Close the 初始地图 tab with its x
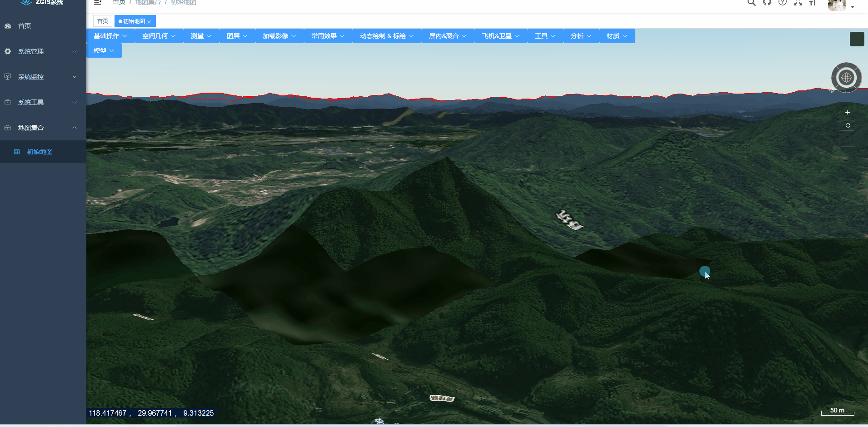The width and height of the screenshot is (868, 427). (149, 22)
